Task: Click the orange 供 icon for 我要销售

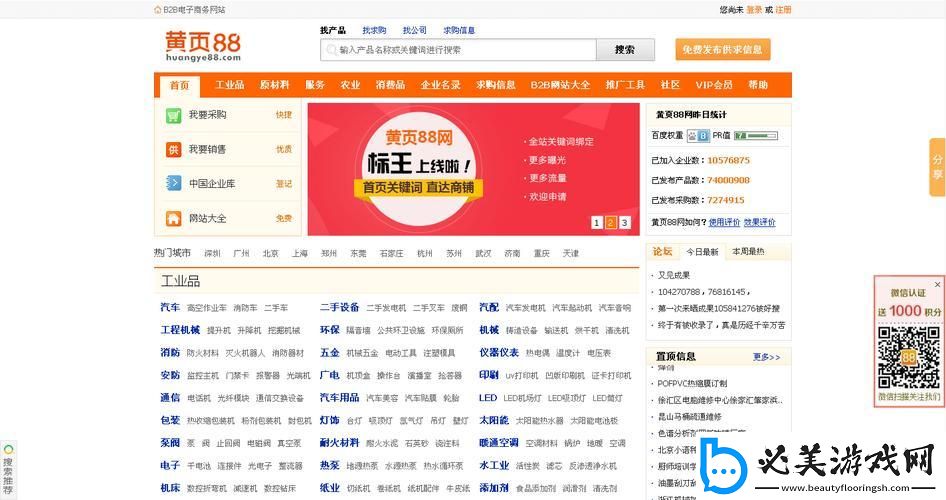Action: [174, 149]
